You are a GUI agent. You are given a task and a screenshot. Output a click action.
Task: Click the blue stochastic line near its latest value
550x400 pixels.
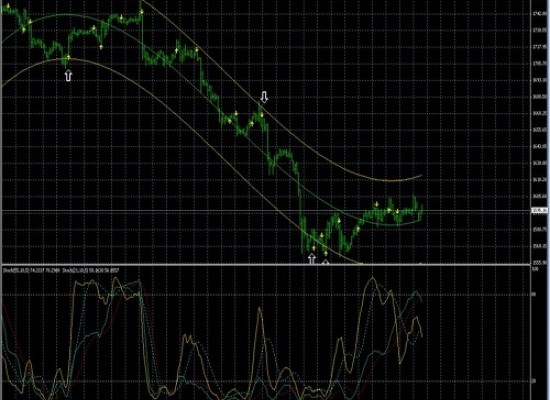(419, 297)
